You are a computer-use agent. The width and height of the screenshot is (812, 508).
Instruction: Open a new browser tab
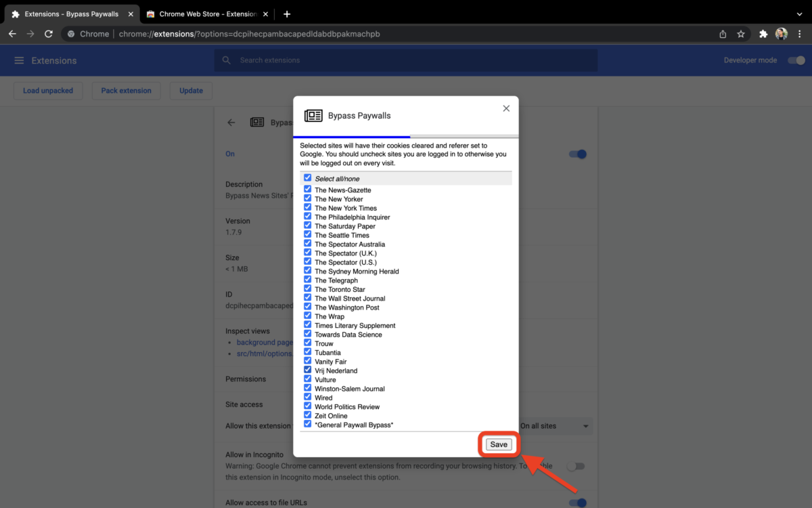287,14
